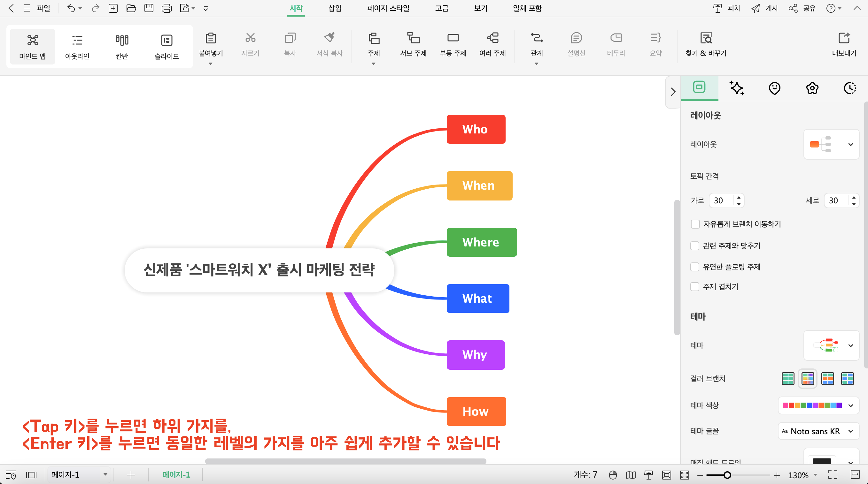Add a 부동 주제 floating topic
Screen dimensions: 868x484
point(453,44)
